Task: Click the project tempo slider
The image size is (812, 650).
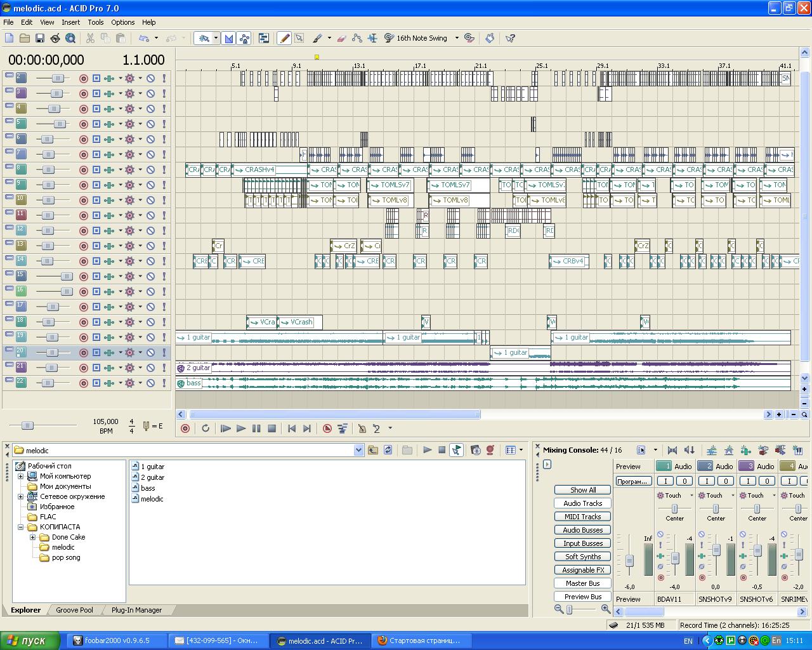Action: pos(27,425)
